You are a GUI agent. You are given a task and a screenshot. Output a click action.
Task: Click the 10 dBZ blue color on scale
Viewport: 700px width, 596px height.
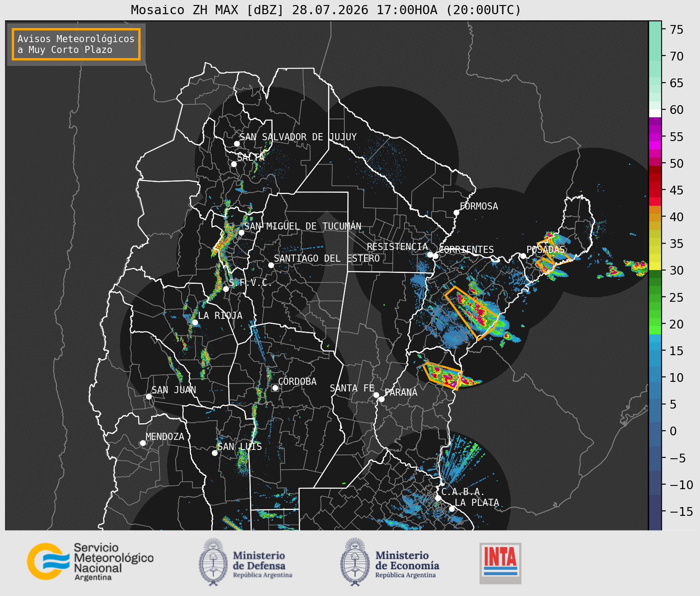(655, 377)
